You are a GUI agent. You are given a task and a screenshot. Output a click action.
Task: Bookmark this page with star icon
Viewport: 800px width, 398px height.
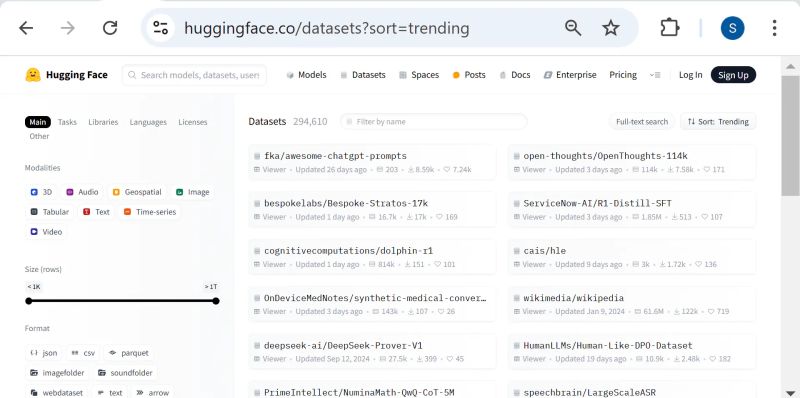pos(611,28)
